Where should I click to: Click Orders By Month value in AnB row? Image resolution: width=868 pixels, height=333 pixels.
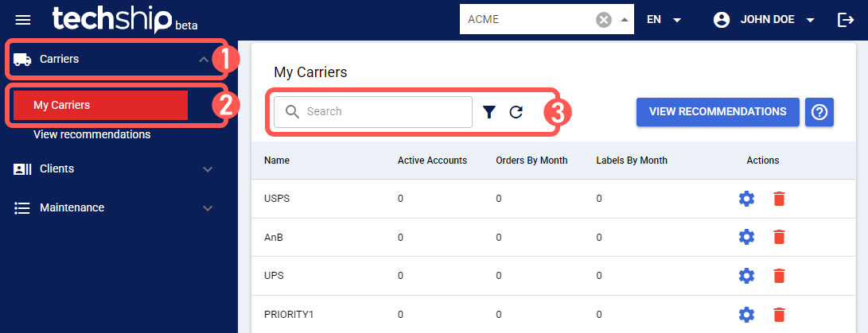(499, 238)
